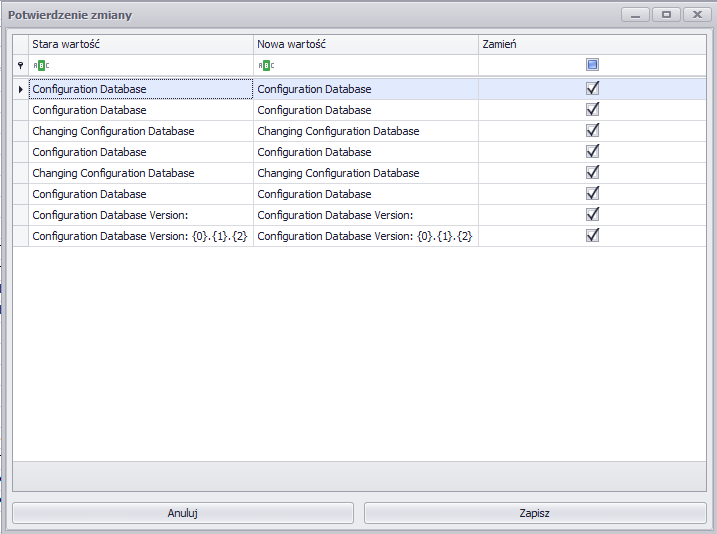717x534 pixels.
Task: Sort by Stara wartość column header
Action: point(141,44)
